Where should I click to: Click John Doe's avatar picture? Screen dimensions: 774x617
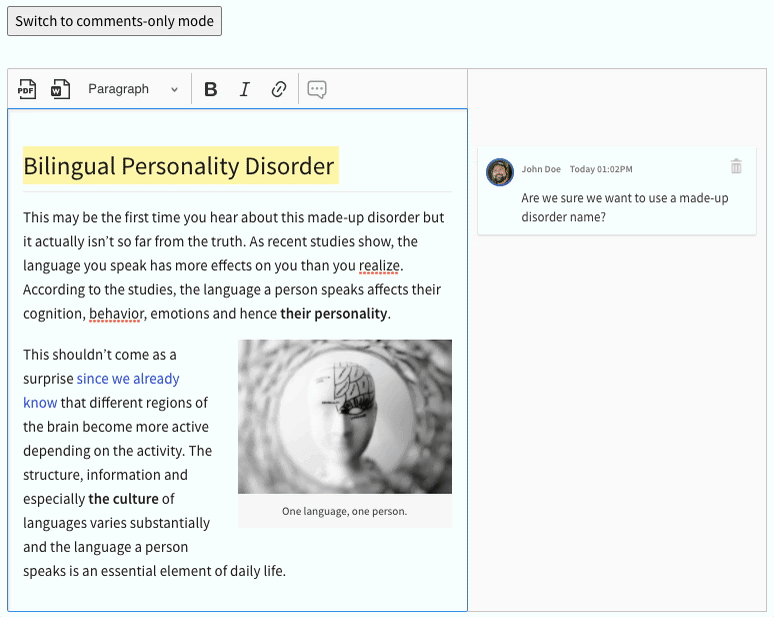click(x=500, y=171)
